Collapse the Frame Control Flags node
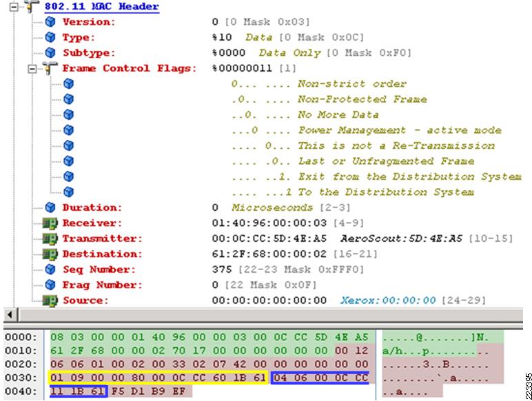The height and width of the screenshot is (401, 532). 32,69
